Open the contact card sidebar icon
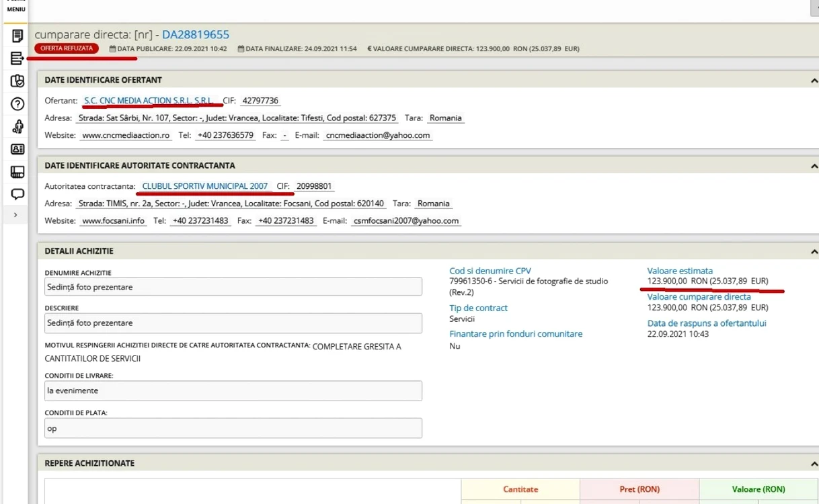Screen dimensions: 819x504 (17, 149)
